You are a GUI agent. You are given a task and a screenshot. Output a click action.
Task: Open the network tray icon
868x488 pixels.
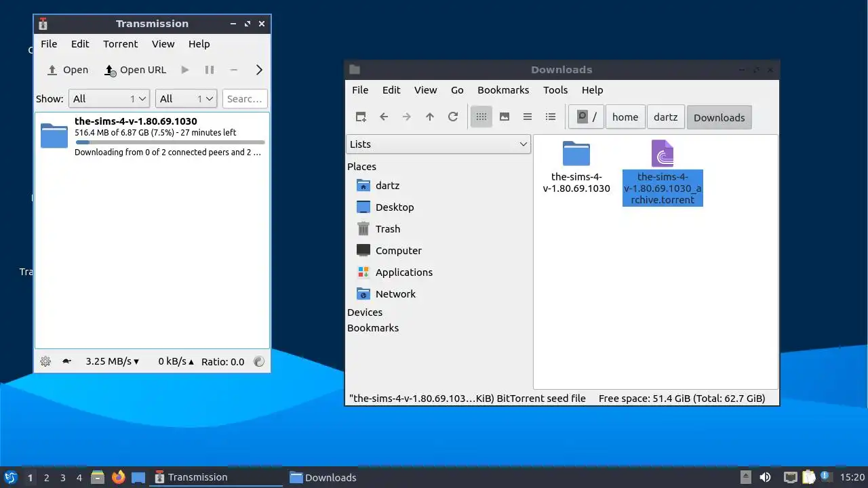click(790, 477)
